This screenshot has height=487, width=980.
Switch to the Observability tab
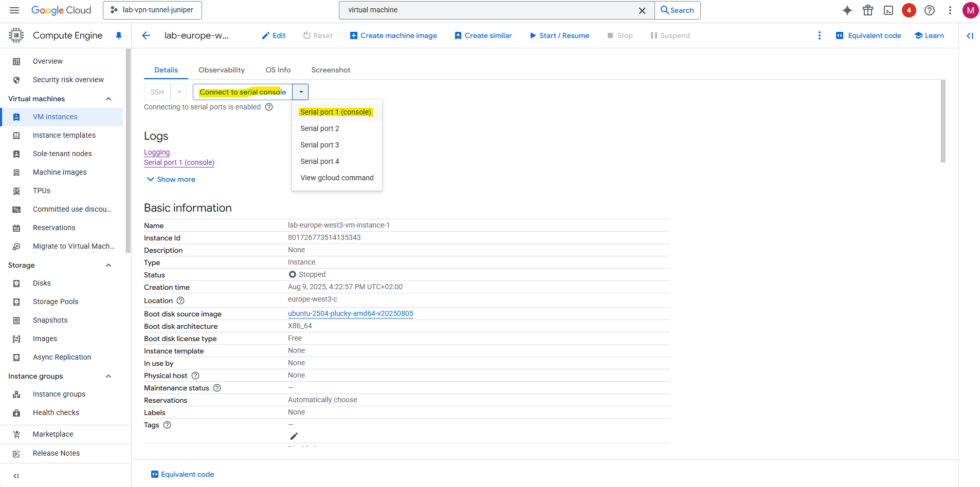222,70
